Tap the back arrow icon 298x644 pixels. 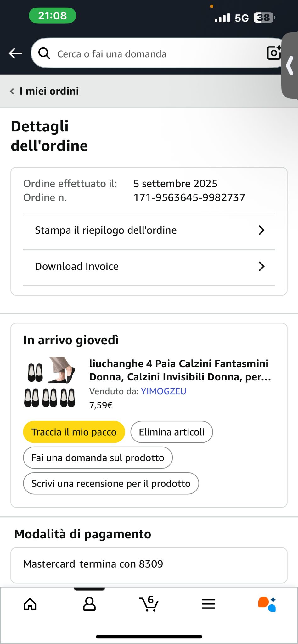[15, 53]
